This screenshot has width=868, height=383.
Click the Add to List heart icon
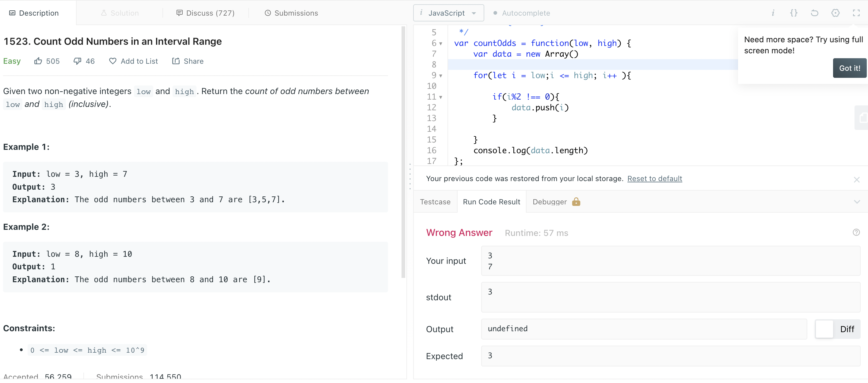pos(112,61)
